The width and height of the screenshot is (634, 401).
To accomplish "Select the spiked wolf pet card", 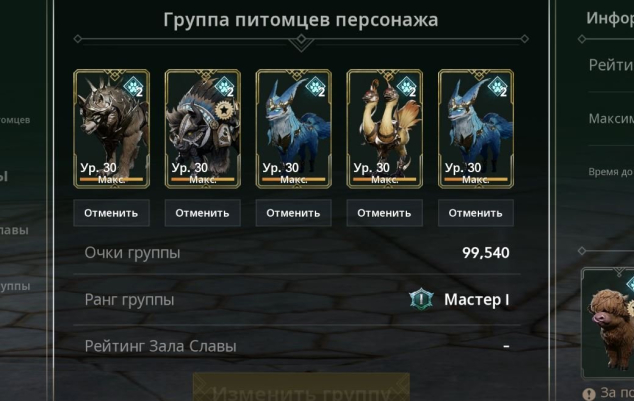I will click(112, 129).
